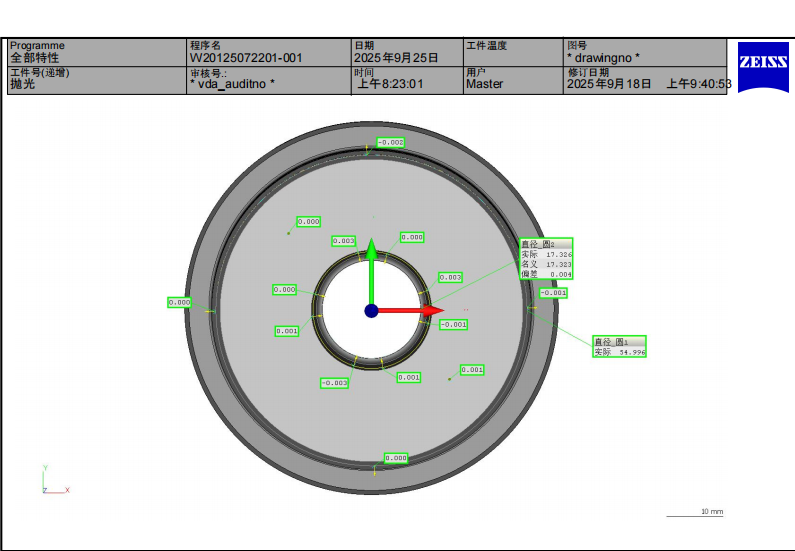Open the 直径_圆2 callout header

tap(546, 243)
